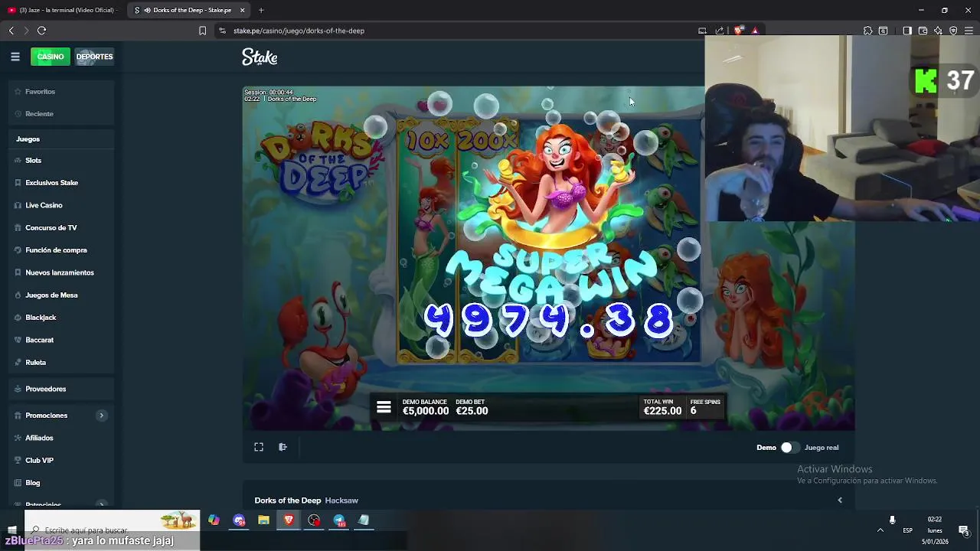Click the Free Spins counter
This screenshot has height=551, width=980.
(x=704, y=407)
